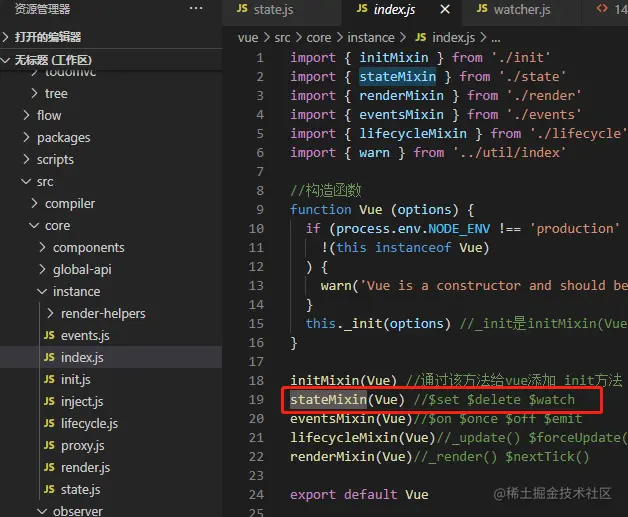Click line number 19 in gutter
Screen dimensions: 628x517
coord(256,400)
